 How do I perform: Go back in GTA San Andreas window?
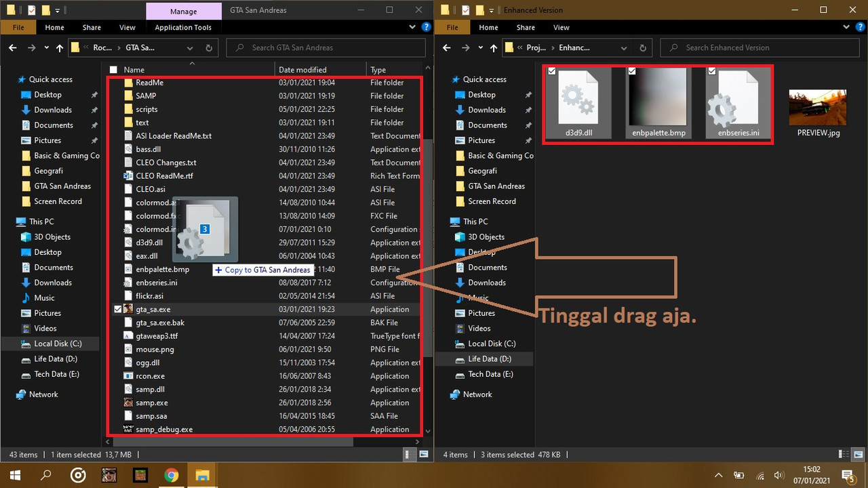point(12,48)
